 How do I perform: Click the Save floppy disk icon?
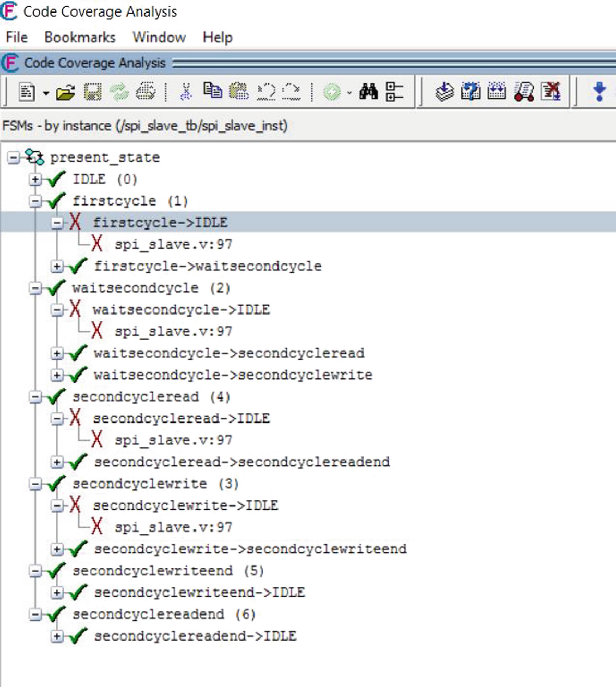pos(92,92)
